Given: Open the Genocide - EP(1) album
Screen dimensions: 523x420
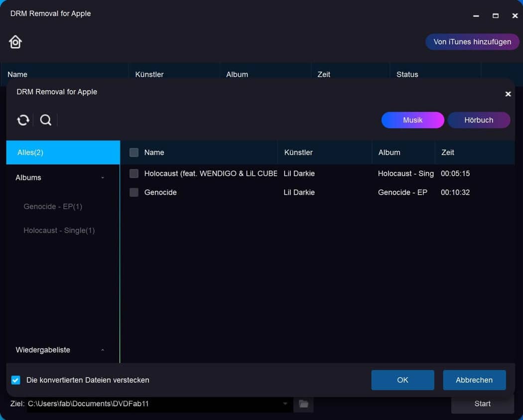Looking at the screenshot, I should [x=53, y=206].
